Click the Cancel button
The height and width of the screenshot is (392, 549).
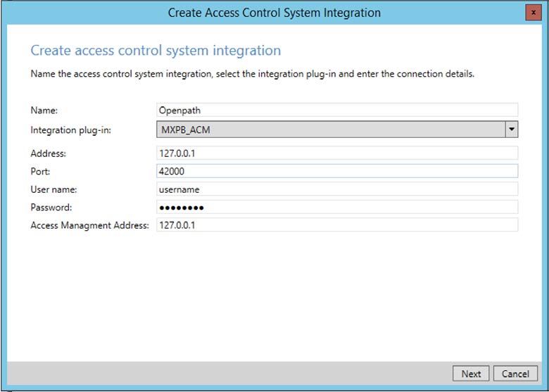[515, 374]
